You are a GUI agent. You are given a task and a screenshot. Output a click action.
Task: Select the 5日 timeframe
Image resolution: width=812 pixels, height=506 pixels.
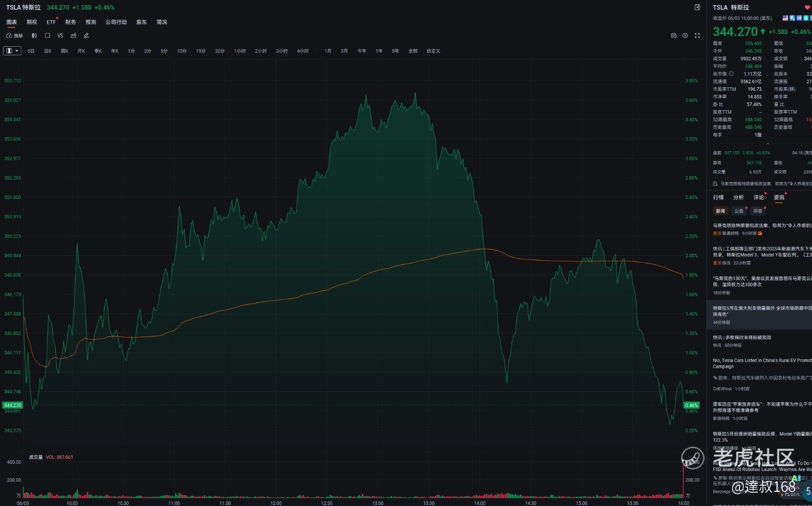pyautogui.click(x=31, y=51)
